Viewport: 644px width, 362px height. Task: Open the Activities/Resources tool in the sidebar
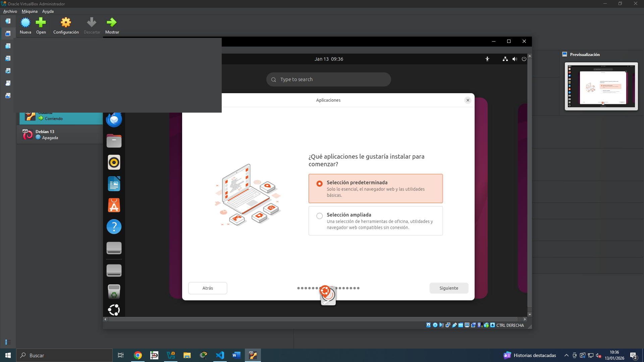[x=8, y=96]
